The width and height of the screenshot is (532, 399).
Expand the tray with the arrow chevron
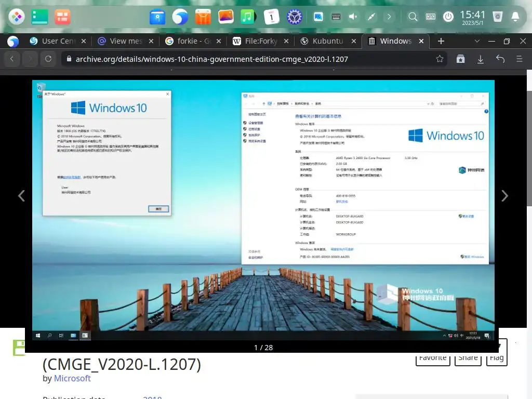(389, 16)
